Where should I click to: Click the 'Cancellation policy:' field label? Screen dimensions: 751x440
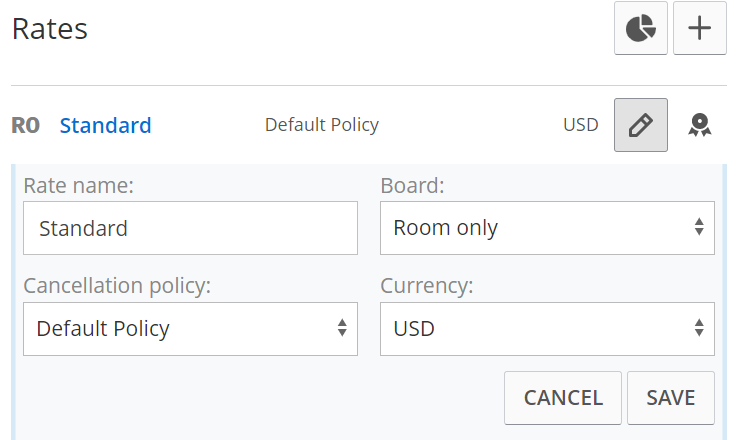117,286
